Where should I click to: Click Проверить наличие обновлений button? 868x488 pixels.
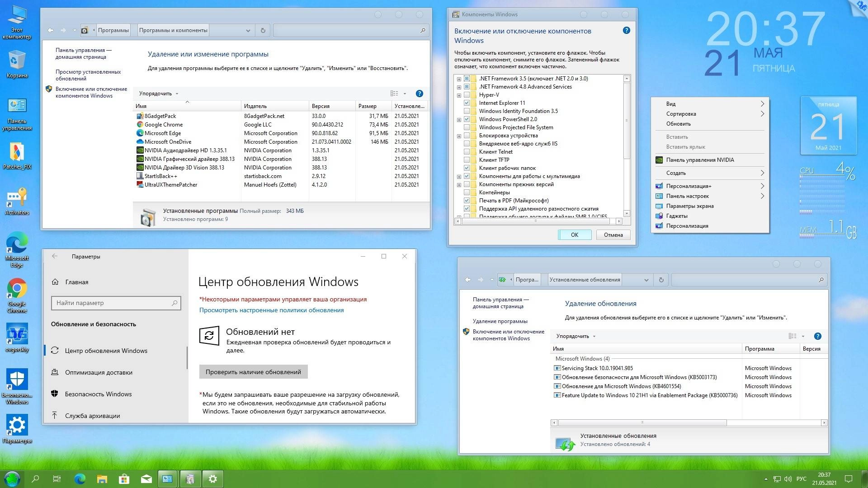pos(253,372)
